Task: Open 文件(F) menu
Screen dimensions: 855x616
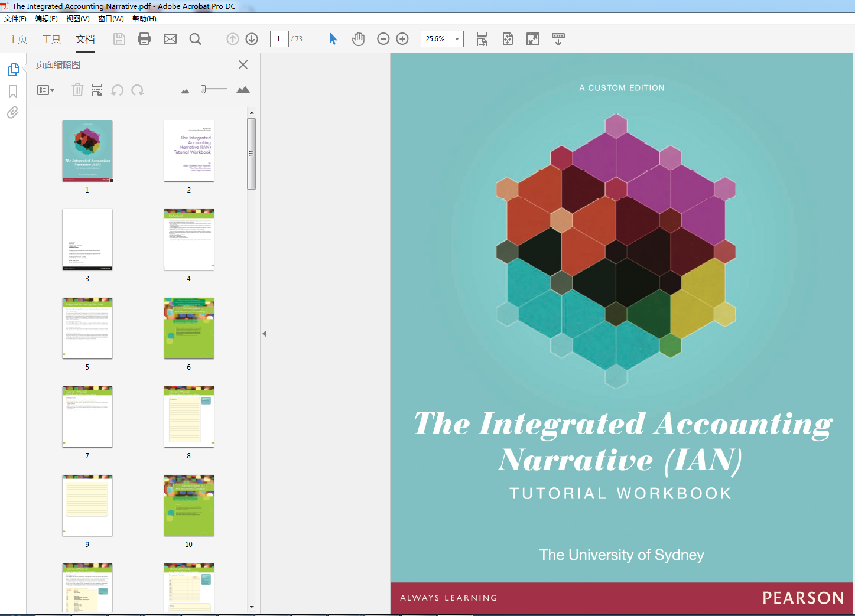Action: pyautogui.click(x=15, y=19)
